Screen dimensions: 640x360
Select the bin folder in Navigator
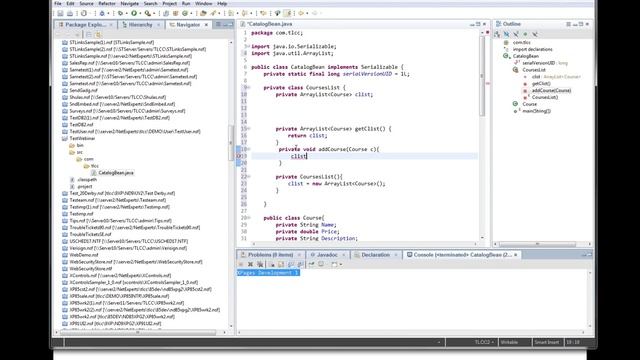[x=80, y=145]
